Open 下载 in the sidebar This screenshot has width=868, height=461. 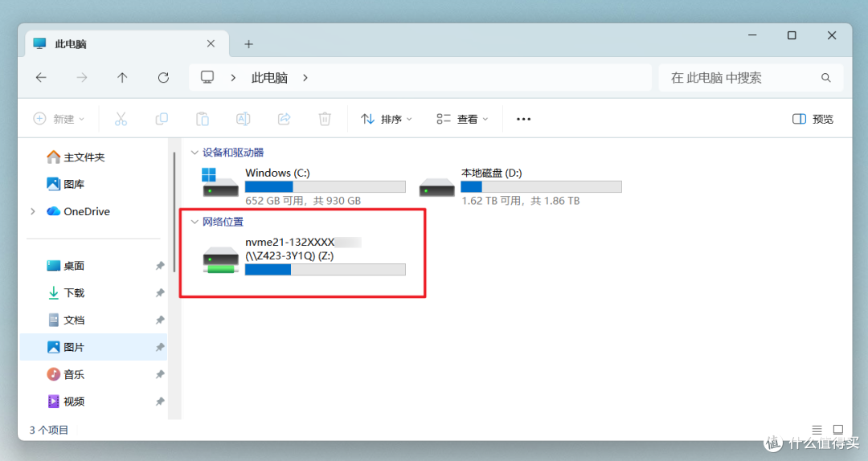coord(66,293)
